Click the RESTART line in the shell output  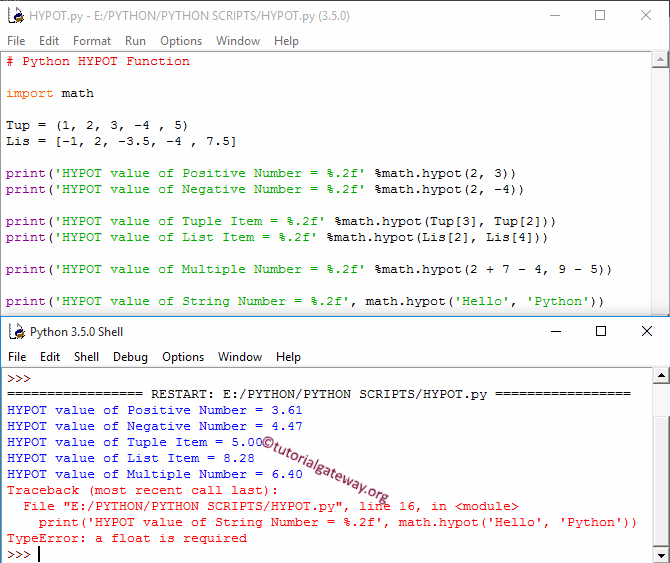coord(319,394)
